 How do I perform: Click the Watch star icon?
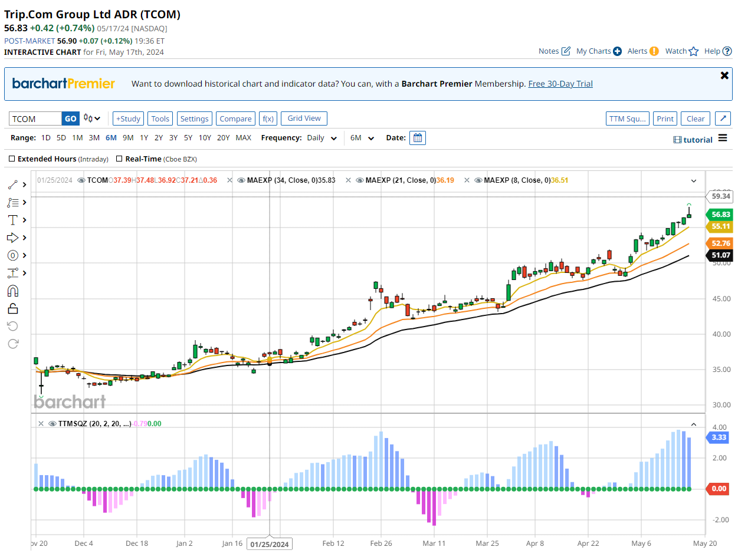[x=694, y=51]
